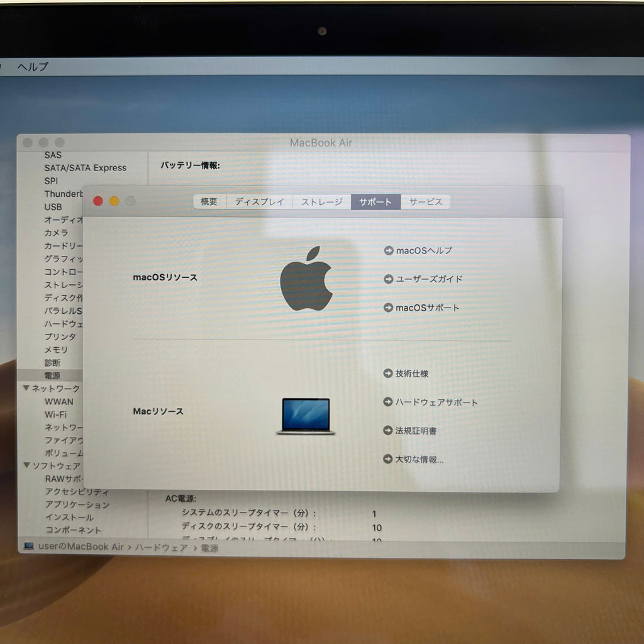Click the MacBook Air window title
Image resolution: width=644 pixels, height=644 pixels.
click(x=321, y=143)
